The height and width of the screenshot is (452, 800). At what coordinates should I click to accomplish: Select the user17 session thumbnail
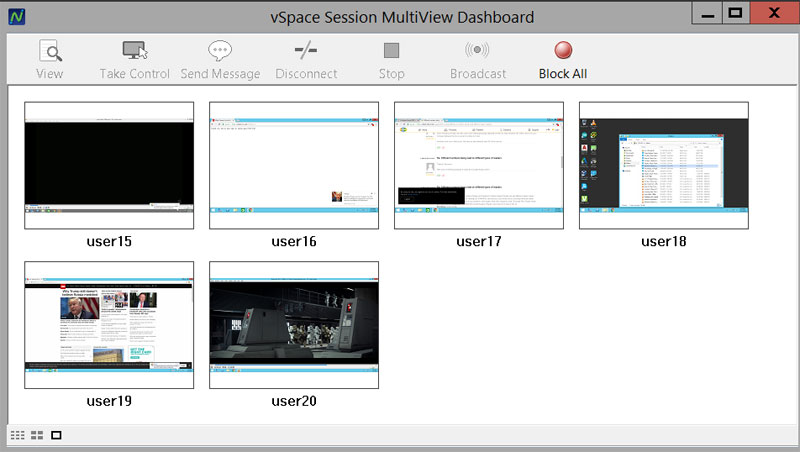pos(479,165)
